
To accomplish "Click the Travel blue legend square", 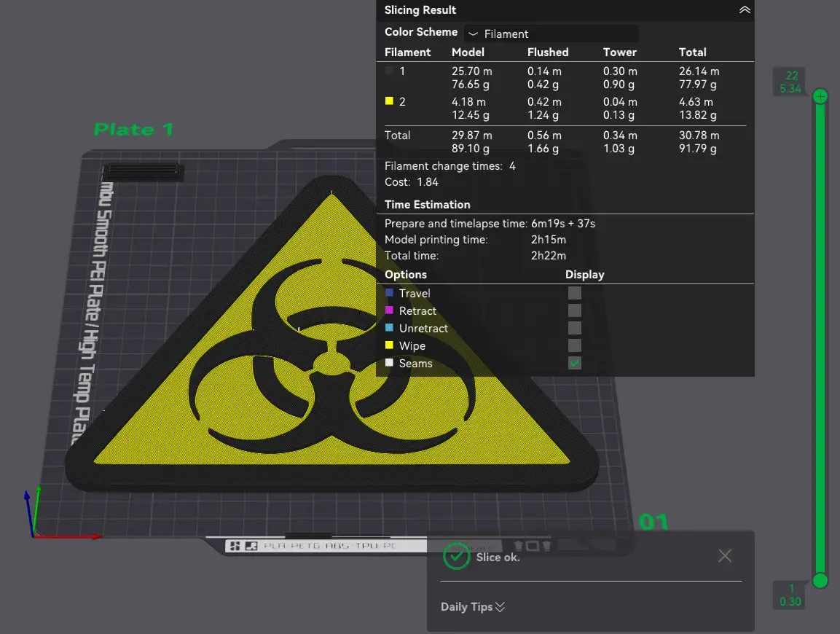I will 390,293.
